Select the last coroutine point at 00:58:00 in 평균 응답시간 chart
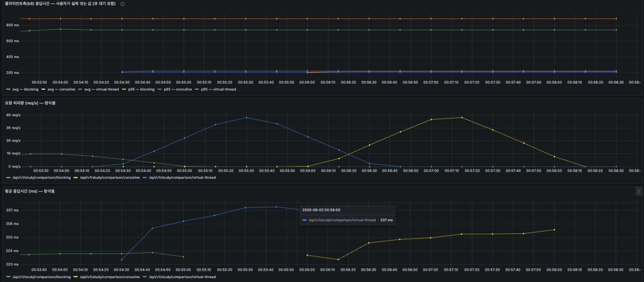 554,230
